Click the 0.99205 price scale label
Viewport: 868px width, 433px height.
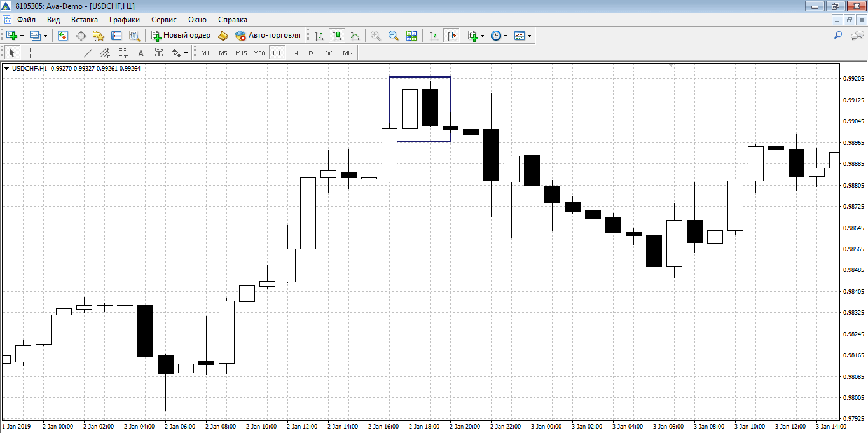pyautogui.click(x=853, y=79)
